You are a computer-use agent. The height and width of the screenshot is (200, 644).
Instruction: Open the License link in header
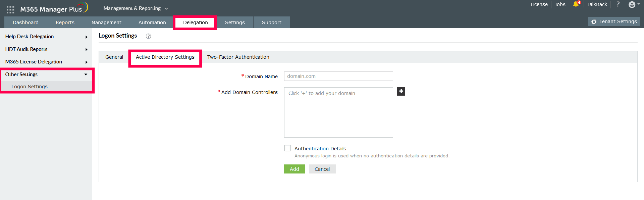pyautogui.click(x=539, y=4)
